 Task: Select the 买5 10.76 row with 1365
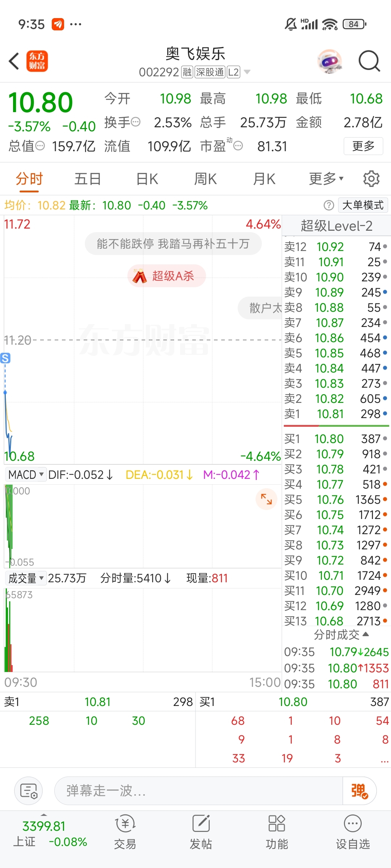click(x=336, y=499)
